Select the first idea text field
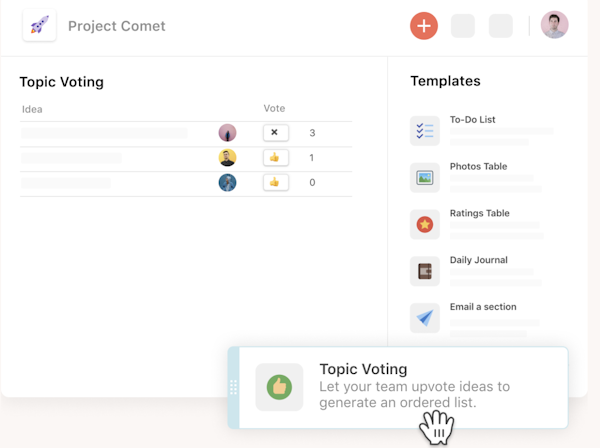The width and height of the screenshot is (600, 448). point(104,132)
